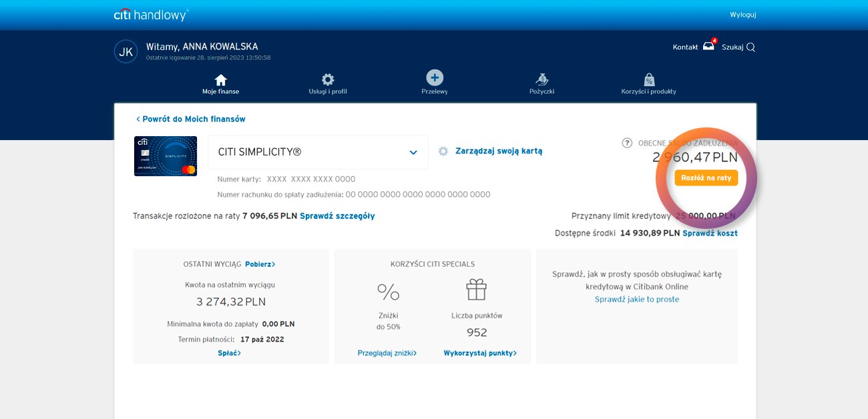Click the points count 952
Screen dimensions: 868x419
477,332
